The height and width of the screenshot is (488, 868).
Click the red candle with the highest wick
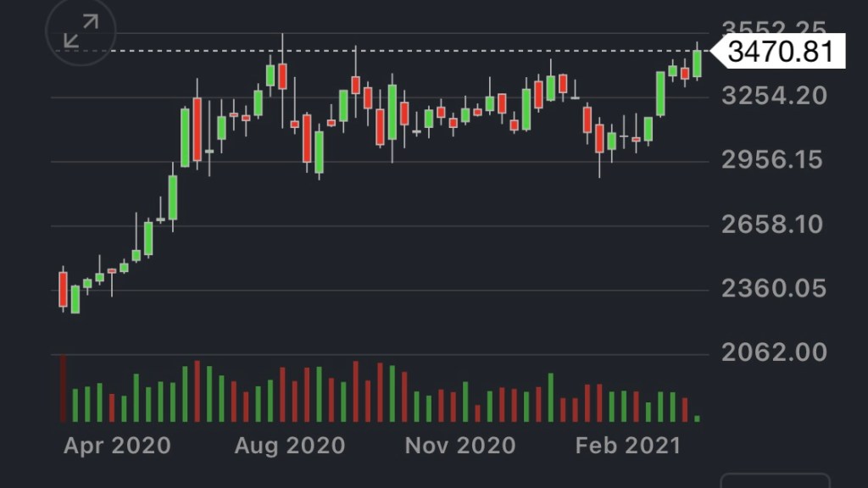point(282,75)
